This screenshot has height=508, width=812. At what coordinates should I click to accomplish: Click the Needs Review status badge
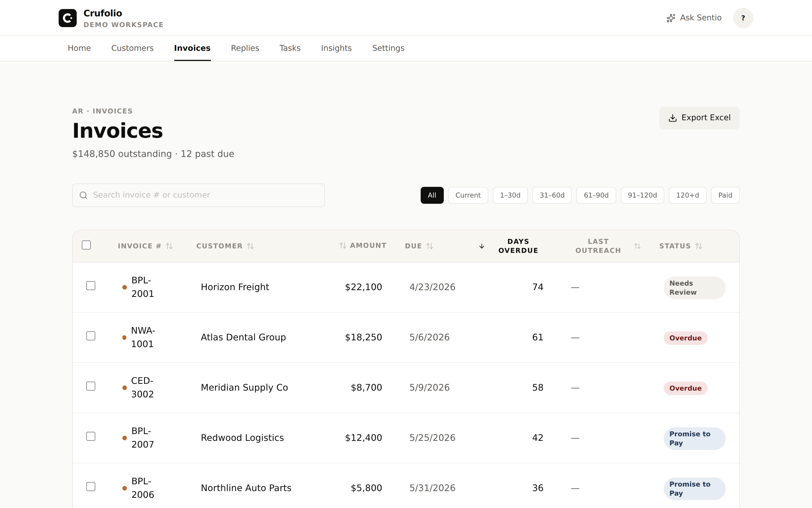click(694, 288)
